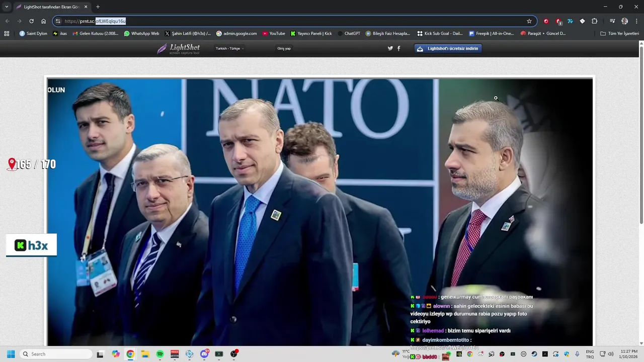Open a new browser tab
The height and width of the screenshot is (362, 644).
pos(98,7)
